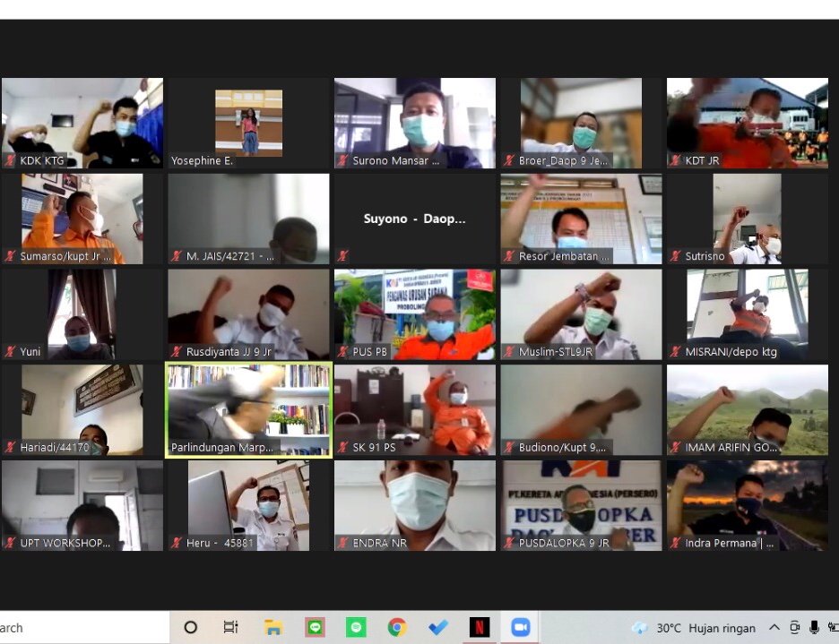Select Parlindungan Marp's highlighted video tile

pos(248,409)
